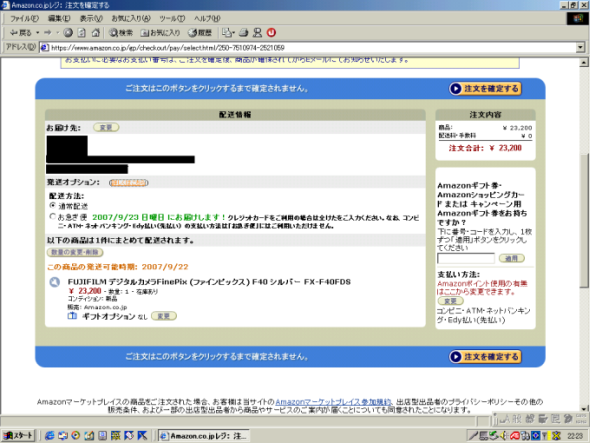The width and height of the screenshot is (590, 443).
Task: Open the Mail icon dropdown arrow
Action: pos(234,33)
